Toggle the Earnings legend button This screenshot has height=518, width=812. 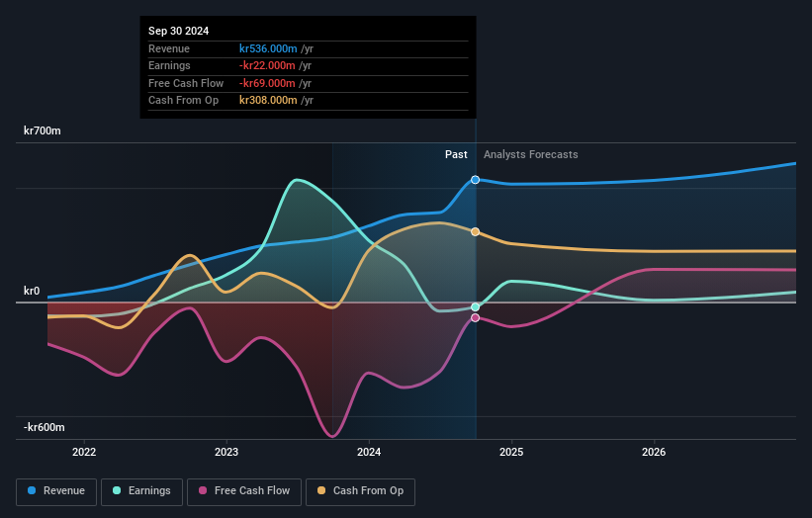point(141,491)
